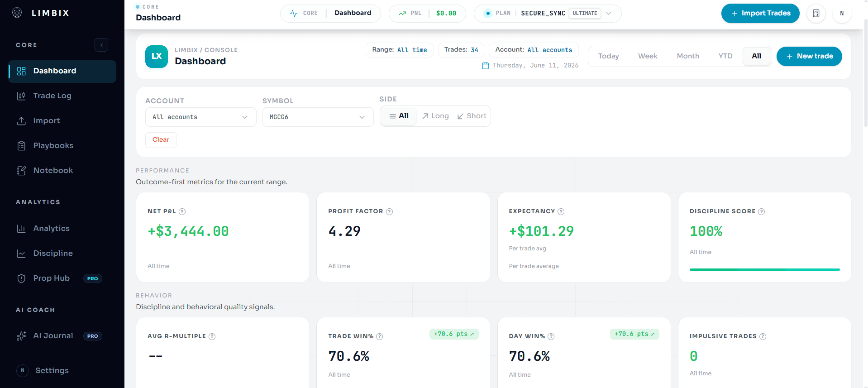Click the Net P&L help icon
This screenshot has height=388, width=868.
182,211
